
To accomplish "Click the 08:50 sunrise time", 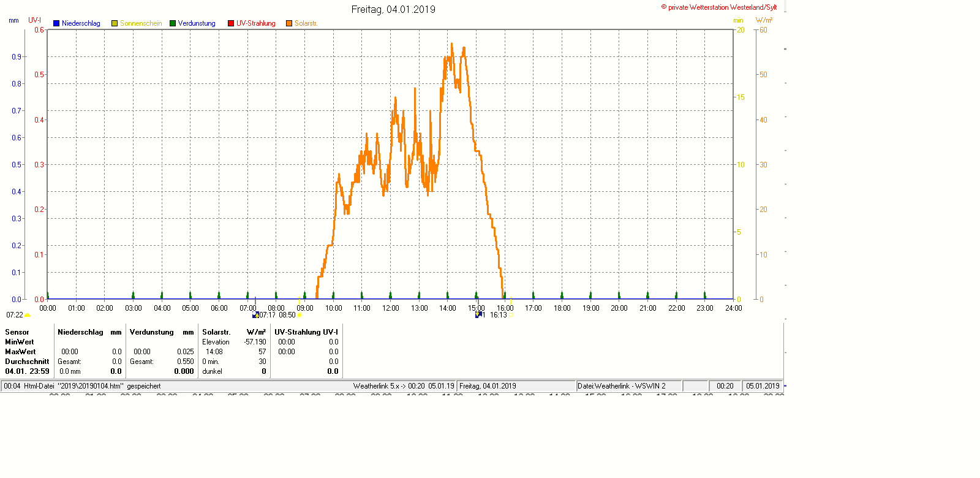I will 287,315.
